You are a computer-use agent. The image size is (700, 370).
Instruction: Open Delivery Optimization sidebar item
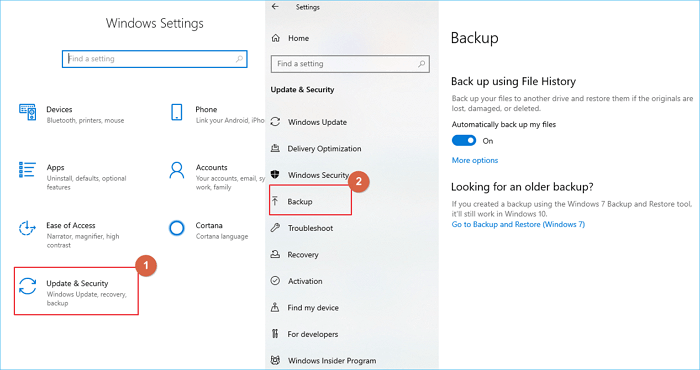[x=324, y=148]
